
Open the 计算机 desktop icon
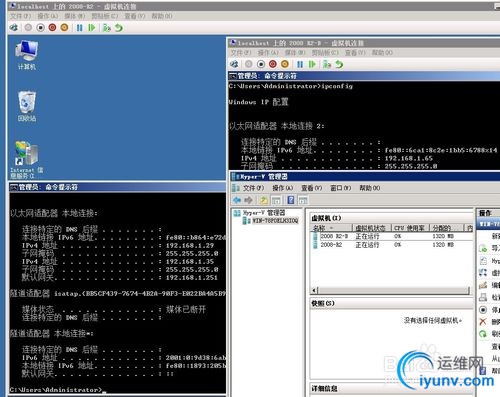27,55
